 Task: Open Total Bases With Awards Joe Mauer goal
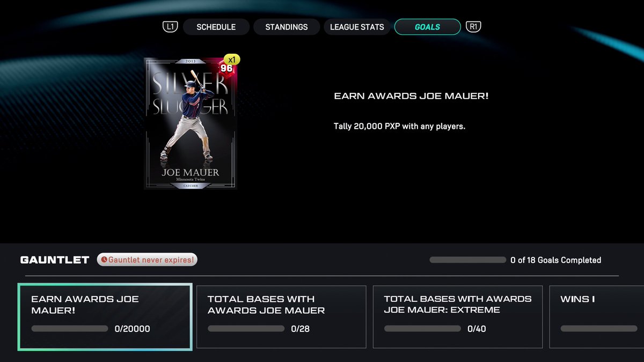281,316
